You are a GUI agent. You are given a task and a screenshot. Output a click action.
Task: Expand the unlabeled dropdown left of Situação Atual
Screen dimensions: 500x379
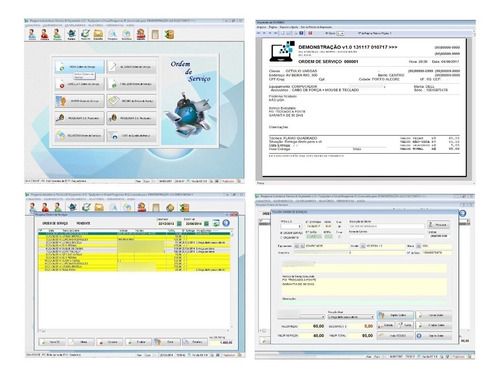coord(313,317)
